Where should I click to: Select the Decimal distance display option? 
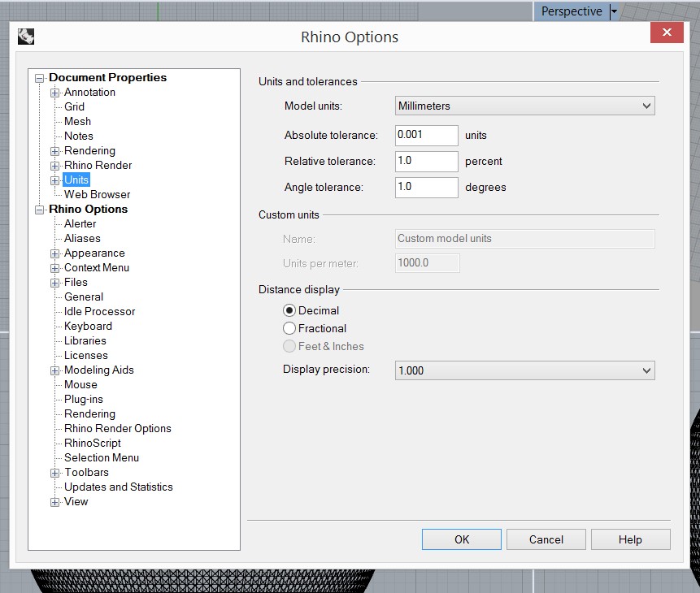point(311,310)
